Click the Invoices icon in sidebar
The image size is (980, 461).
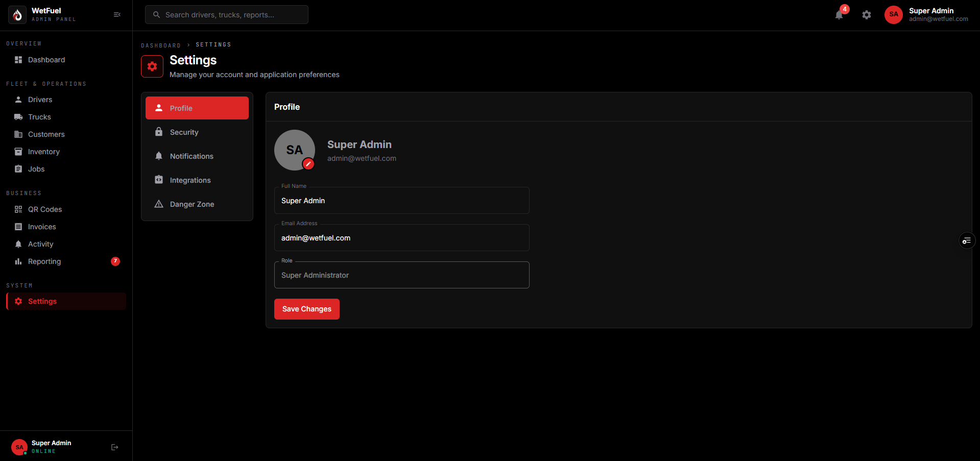pyautogui.click(x=18, y=227)
